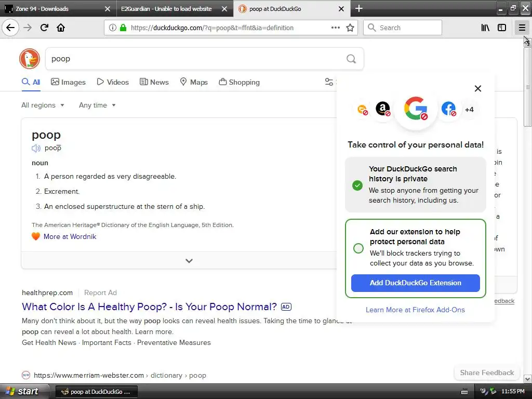Focus the Firefox toolbar Search box

coord(403,28)
